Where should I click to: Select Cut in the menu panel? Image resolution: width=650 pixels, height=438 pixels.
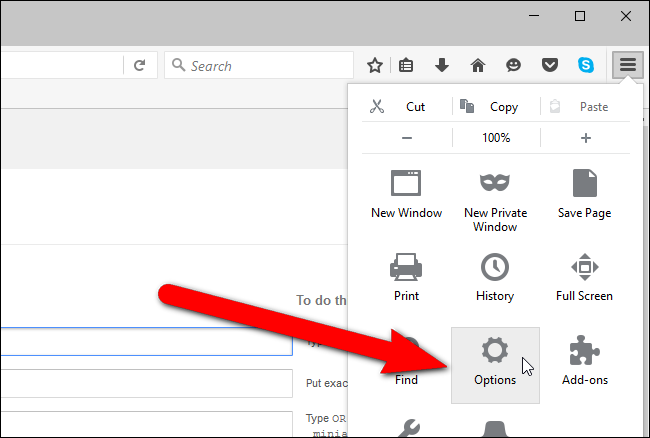tap(407, 106)
